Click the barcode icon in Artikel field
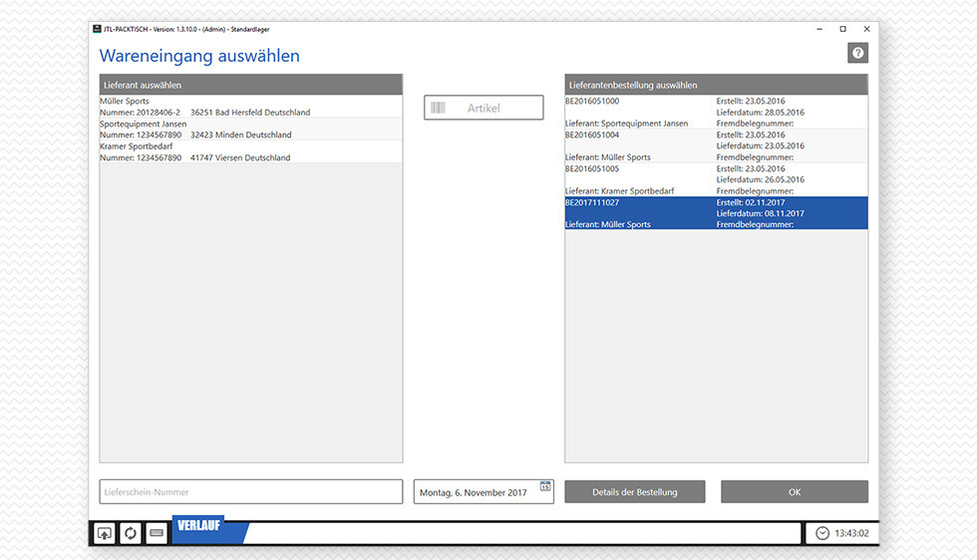Image resolution: width=977 pixels, height=560 pixels. pyautogui.click(x=438, y=108)
